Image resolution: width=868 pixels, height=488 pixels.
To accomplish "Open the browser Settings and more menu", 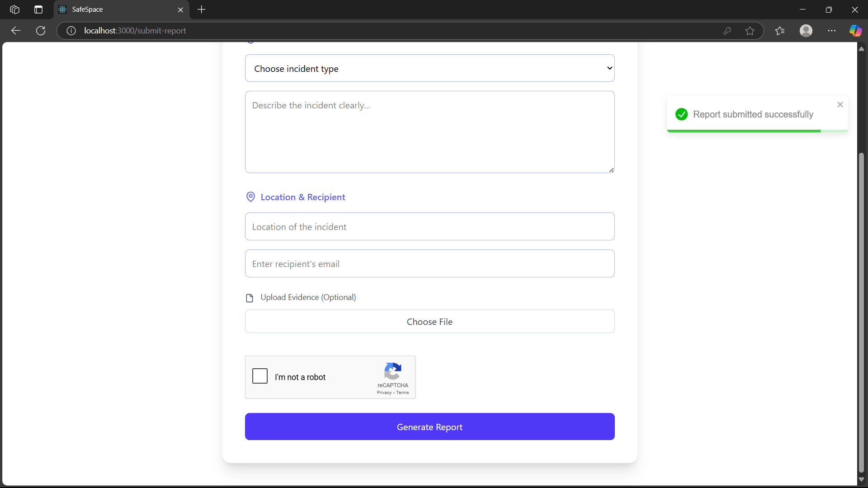I will 831,31.
